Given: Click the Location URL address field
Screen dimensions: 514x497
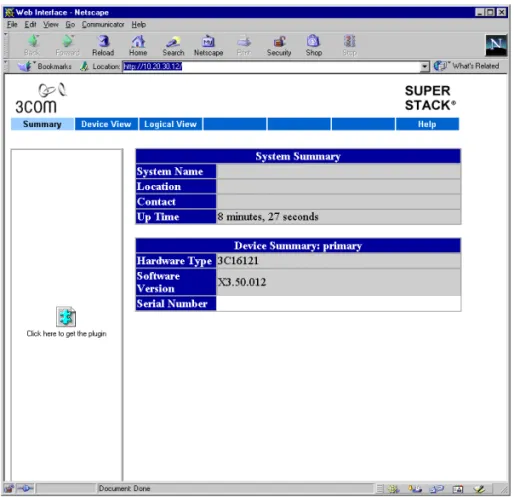Looking at the screenshot, I should pos(271,66).
